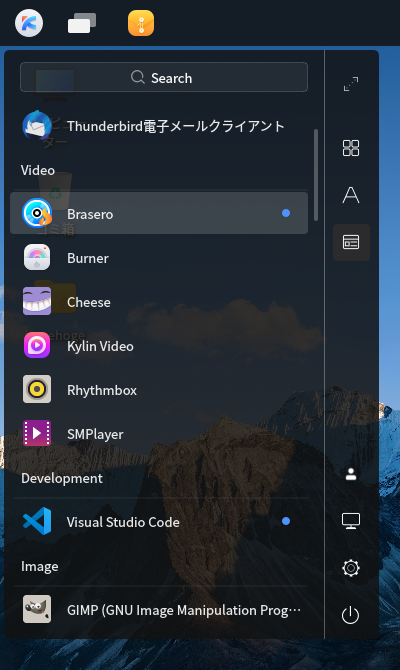Open the task view multitasking icon

[x=82, y=23]
